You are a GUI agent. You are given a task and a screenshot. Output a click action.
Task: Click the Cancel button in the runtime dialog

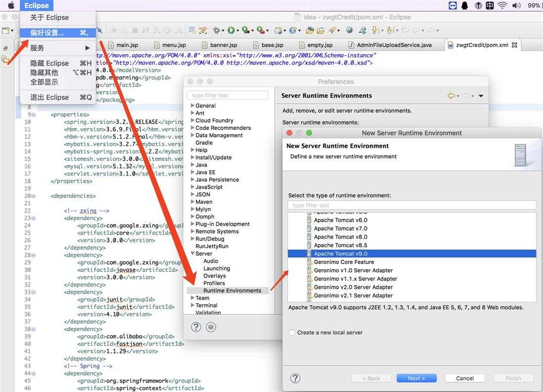tap(465, 378)
